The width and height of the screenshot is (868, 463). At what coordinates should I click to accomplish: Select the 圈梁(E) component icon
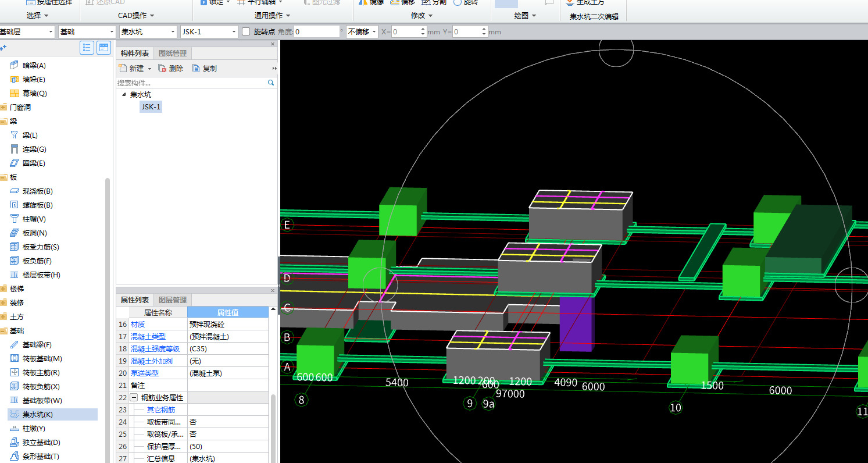15,163
